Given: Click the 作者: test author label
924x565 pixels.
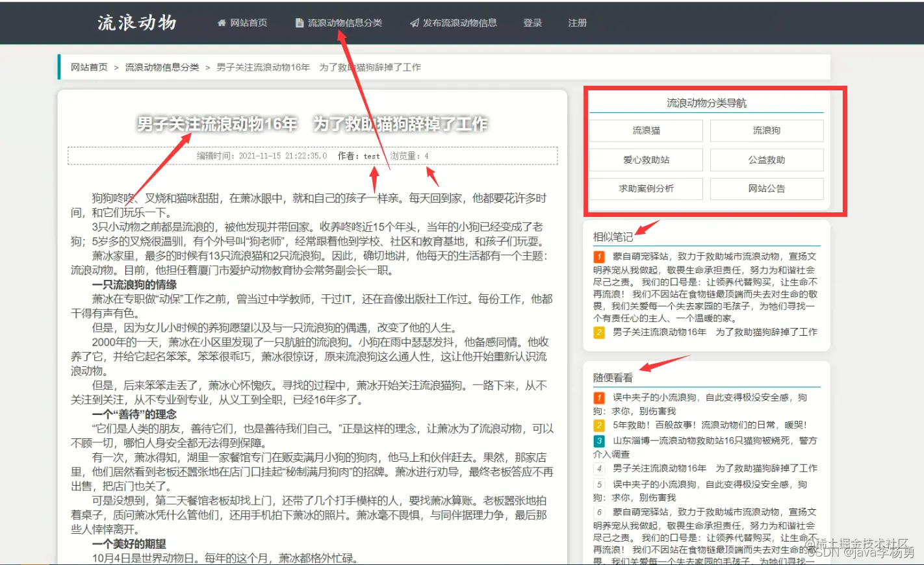Looking at the screenshot, I should [359, 156].
